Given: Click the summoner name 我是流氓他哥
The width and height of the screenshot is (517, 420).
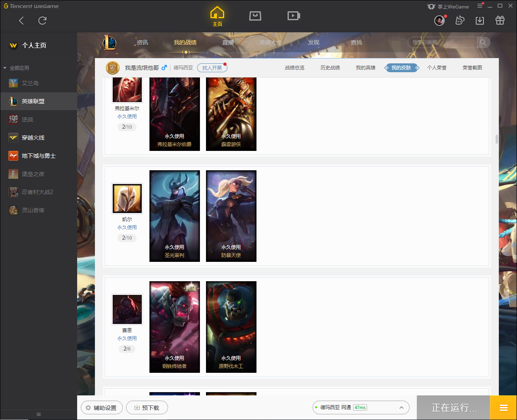Looking at the screenshot, I should [142, 68].
